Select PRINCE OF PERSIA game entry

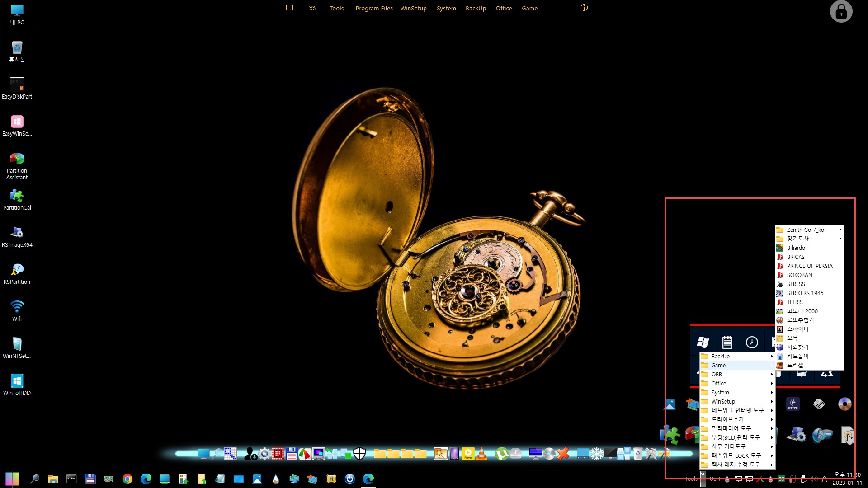point(809,266)
